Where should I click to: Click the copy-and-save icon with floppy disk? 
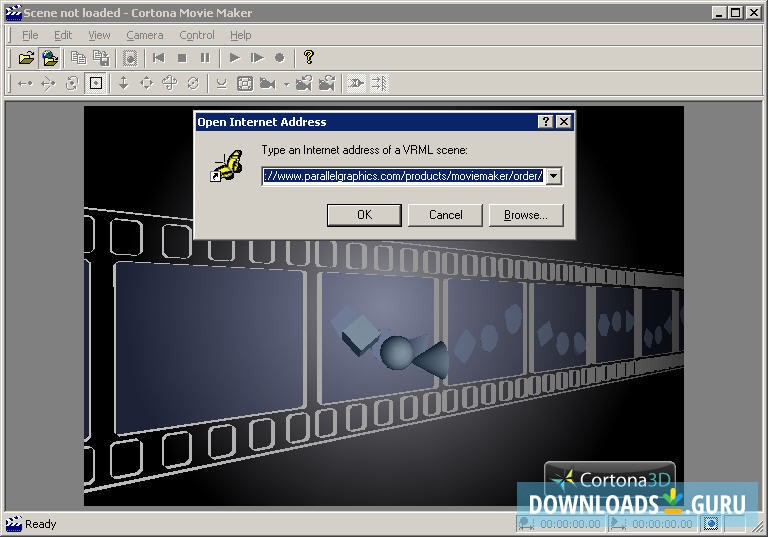coord(101,58)
